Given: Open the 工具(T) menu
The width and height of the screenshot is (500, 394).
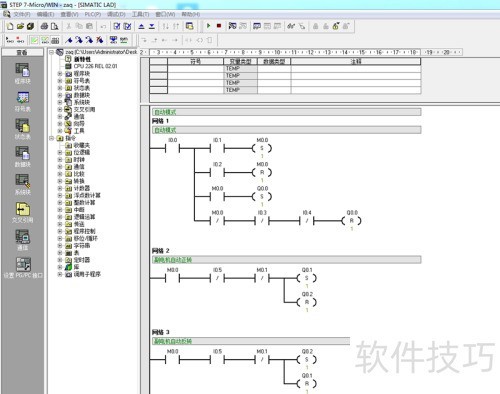Looking at the screenshot, I should tap(140, 14).
